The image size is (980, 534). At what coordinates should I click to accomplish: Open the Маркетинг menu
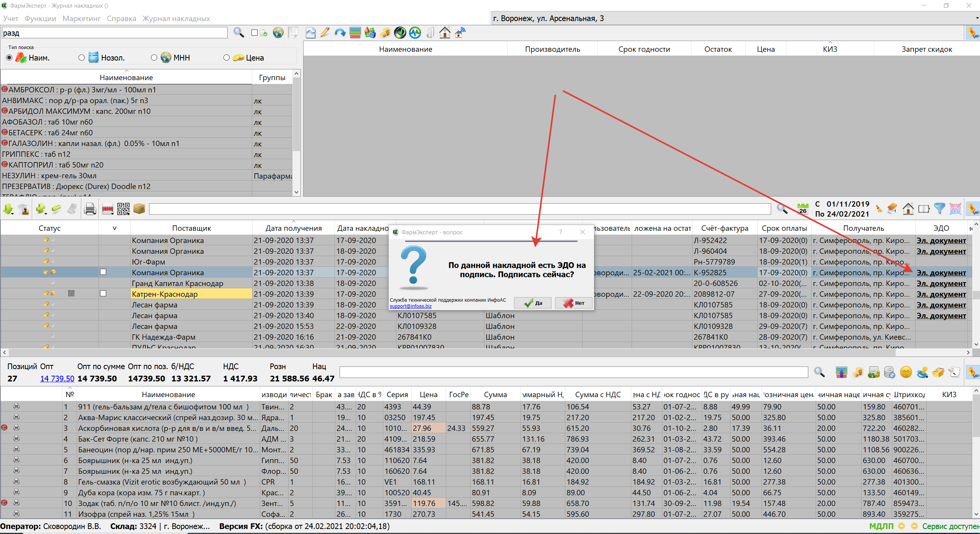(x=81, y=18)
